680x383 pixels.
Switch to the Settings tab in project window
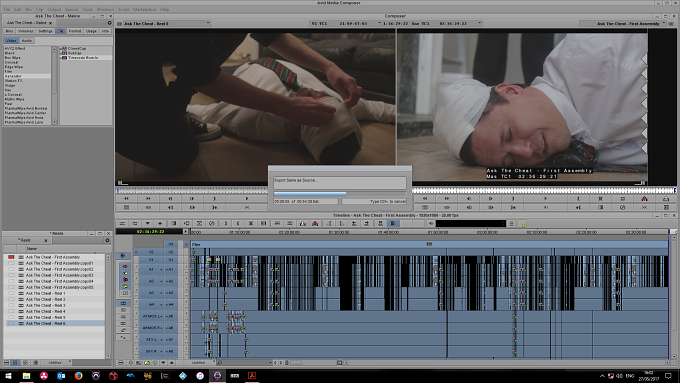click(x=45, y=31)
